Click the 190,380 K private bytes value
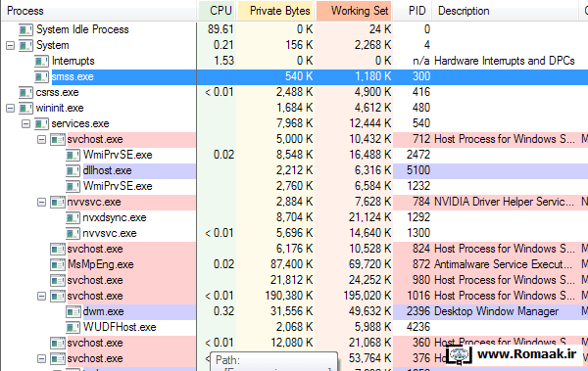 click(x=289, y=296)
